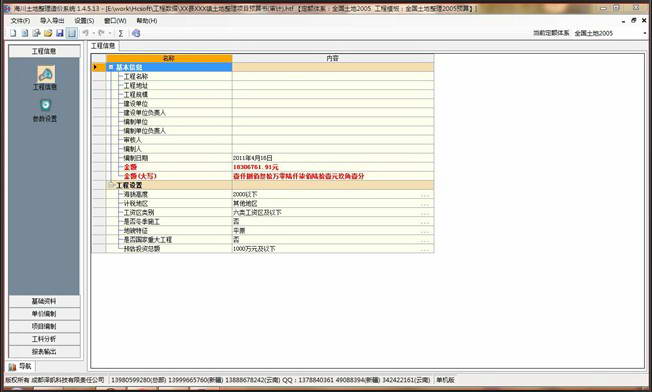Image resolution: width=652 pixels, height=392 pixels.
Task: Open the 帮助(H) menu
Action: coord(147,21)
